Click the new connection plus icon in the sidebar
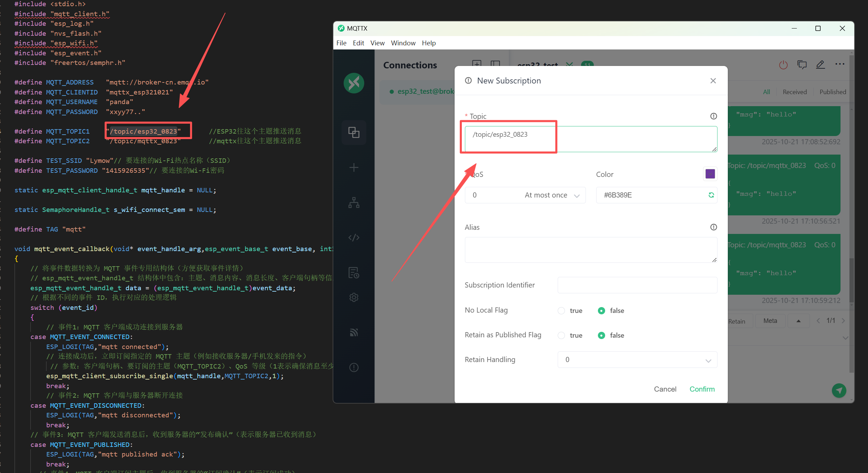Image resolution: width=868 pixels, height=473 pixels. pyautogui.click(x=354, y=168)
